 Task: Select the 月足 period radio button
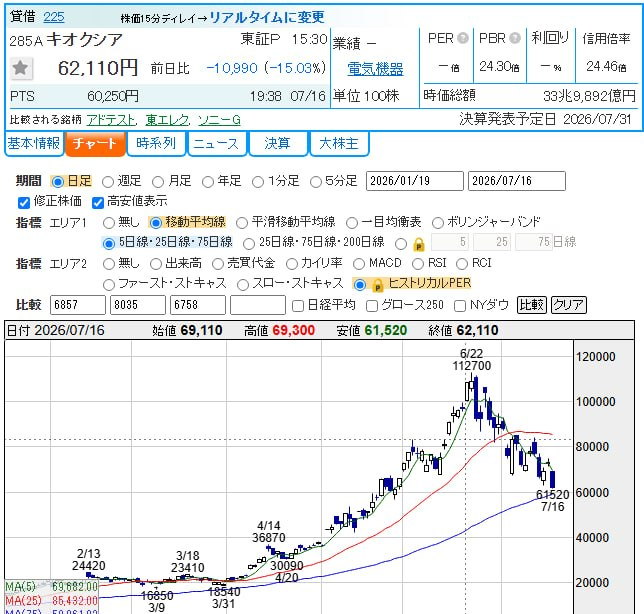pyautogui.click(x=158, y=182)
